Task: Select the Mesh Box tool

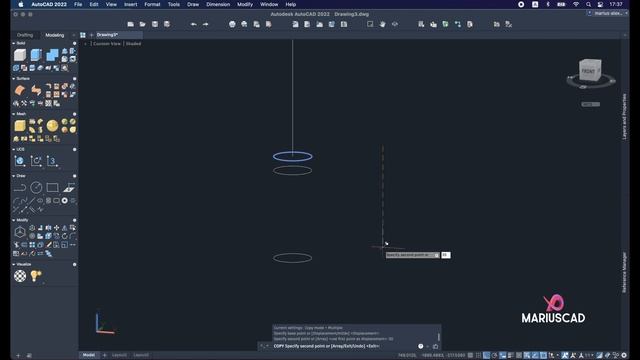Action: pyautogui.click(x=20, y=126)
